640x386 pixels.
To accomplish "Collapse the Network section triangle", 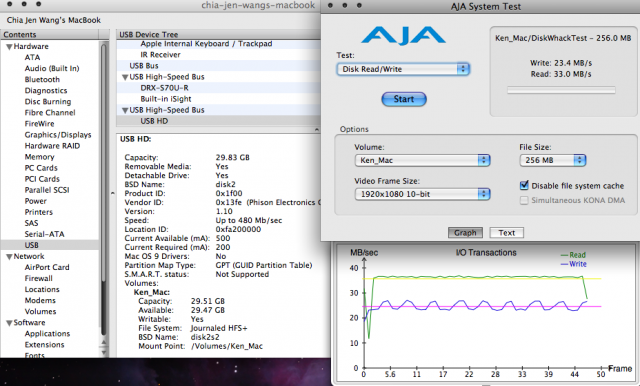I will tap(9, 257).
